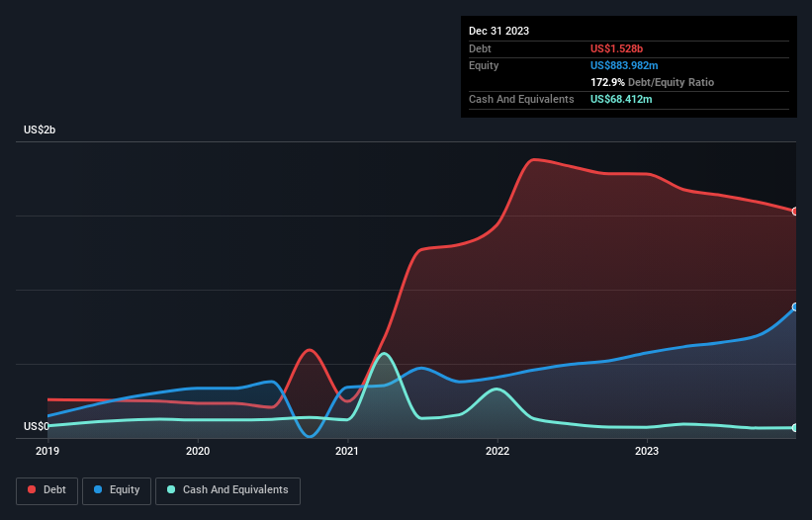Click the US$2b y-axis label
The image size is (812, 520).
coord(40,130)
